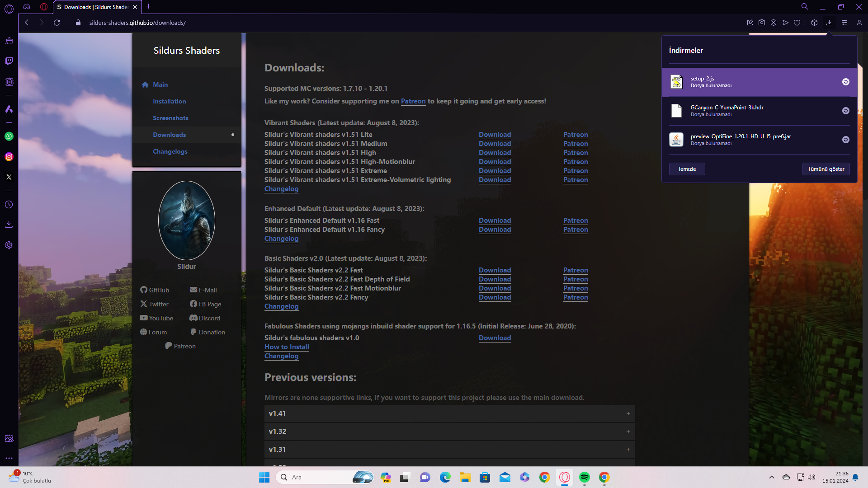Download Sildur's Vibrant shaders v1.51 Lite
This screenshot has width=868, height=488.
[495, 135]
